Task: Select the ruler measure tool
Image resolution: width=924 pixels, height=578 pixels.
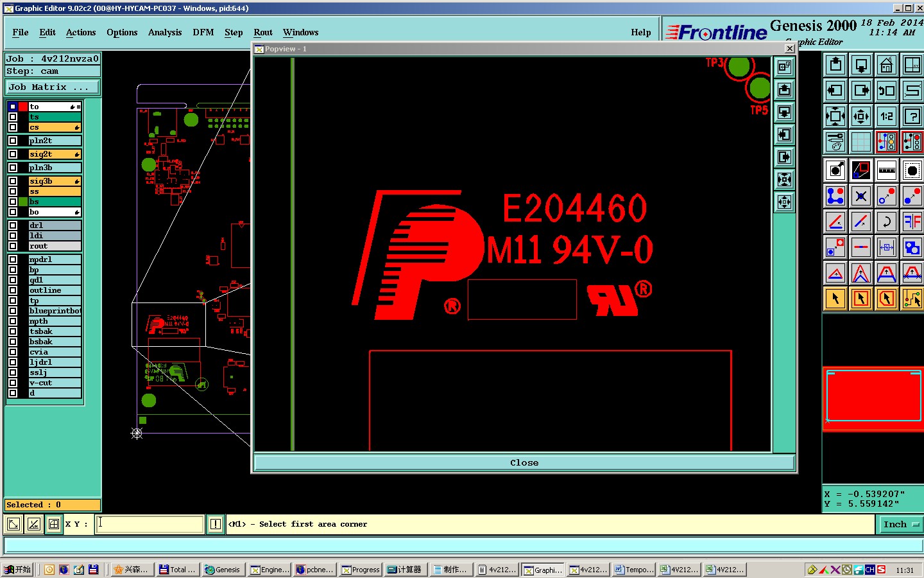Action: click(887, 170)
